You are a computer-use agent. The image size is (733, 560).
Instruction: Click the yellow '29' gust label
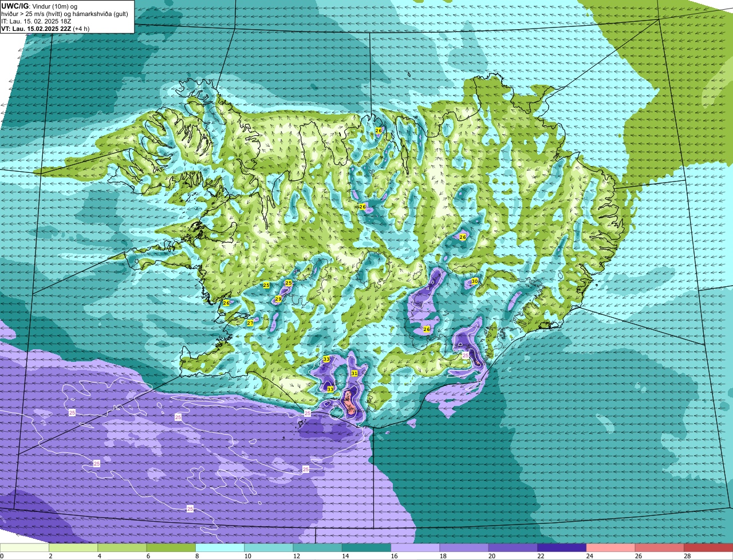pyautogui.click(x=278, y=299)
